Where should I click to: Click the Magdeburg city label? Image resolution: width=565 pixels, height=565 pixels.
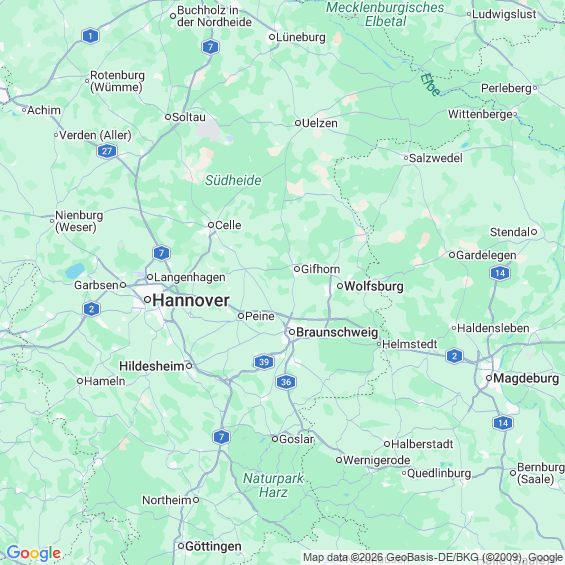pos(526,378)
